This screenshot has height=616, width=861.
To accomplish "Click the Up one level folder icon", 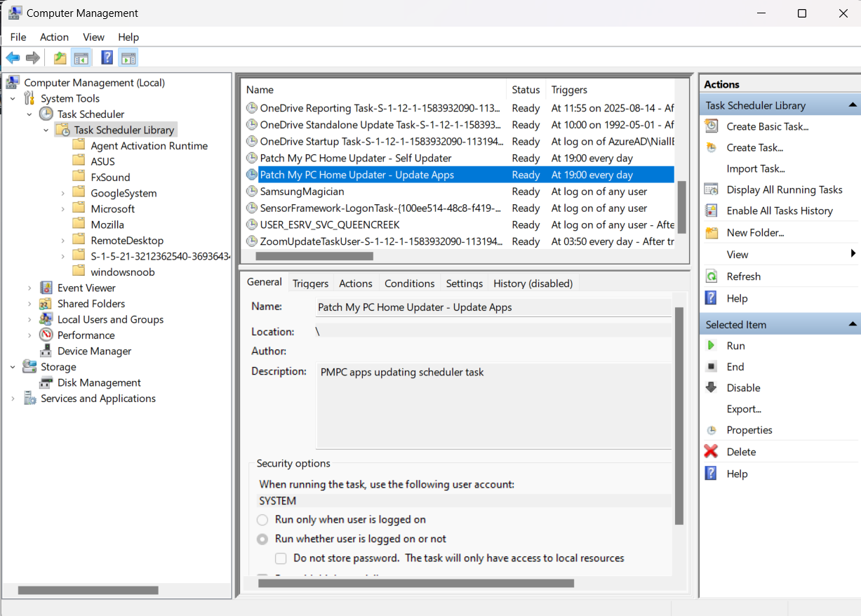I will point(60,58).
